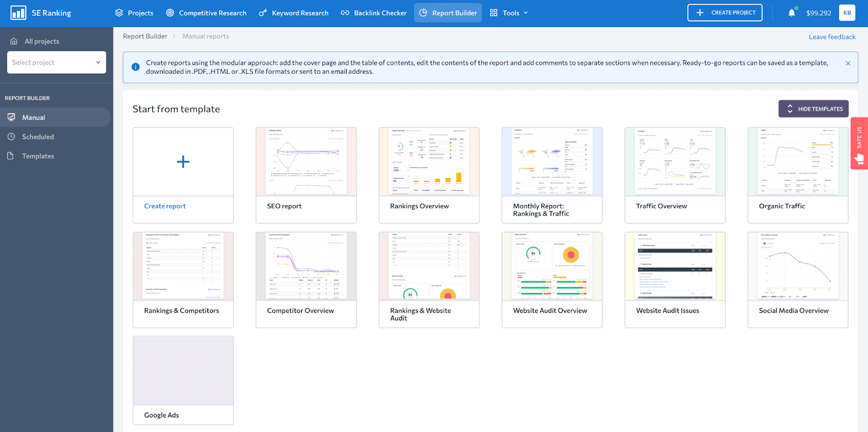The height and width of the screenshot is (432, 868).
Task: Click the Report Builder breadcrumb link
Action: point(145,36)
